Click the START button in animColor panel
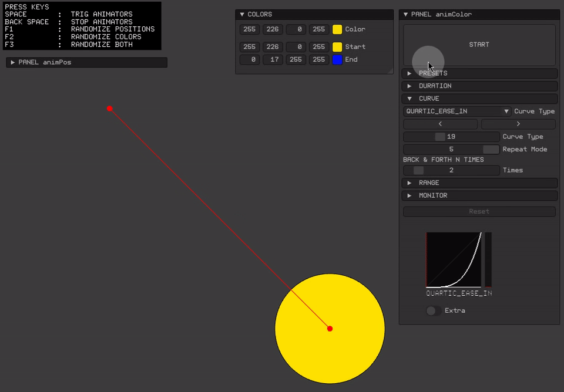The image size is (564, 392). point(479,45)
